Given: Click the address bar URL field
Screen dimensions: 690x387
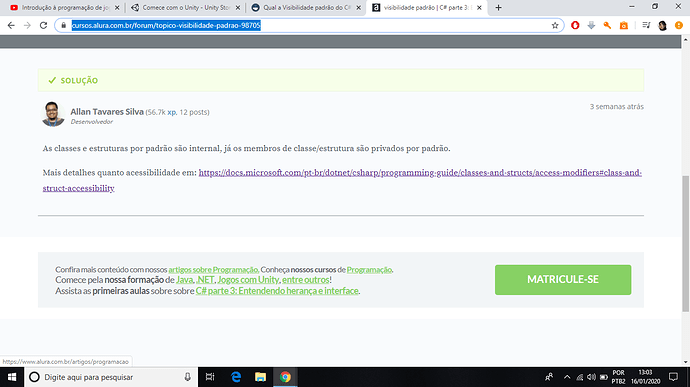Looking at the screenshot, I should pyautogui.click(x=308, y=26).
